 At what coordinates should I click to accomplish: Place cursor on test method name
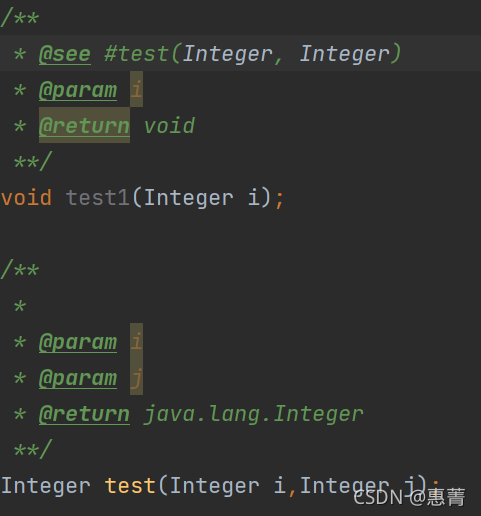pyautogui.click(x=130, y=486)
